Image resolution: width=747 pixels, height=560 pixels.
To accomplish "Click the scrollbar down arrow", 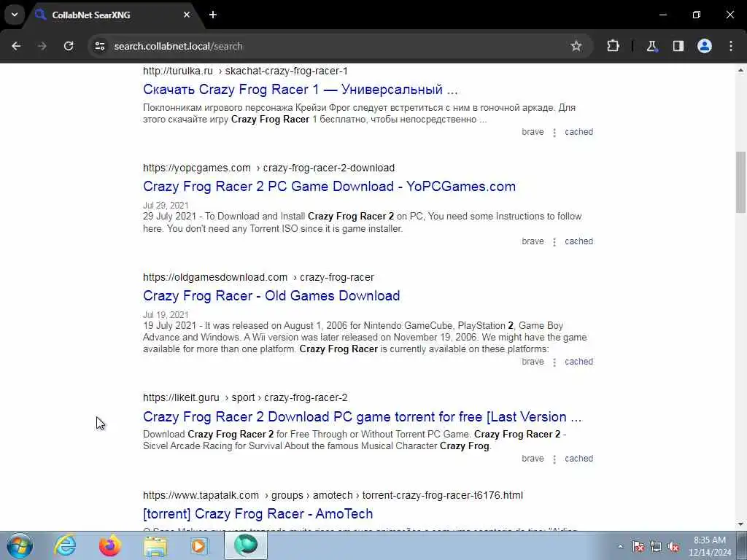I will coord(741,524).
